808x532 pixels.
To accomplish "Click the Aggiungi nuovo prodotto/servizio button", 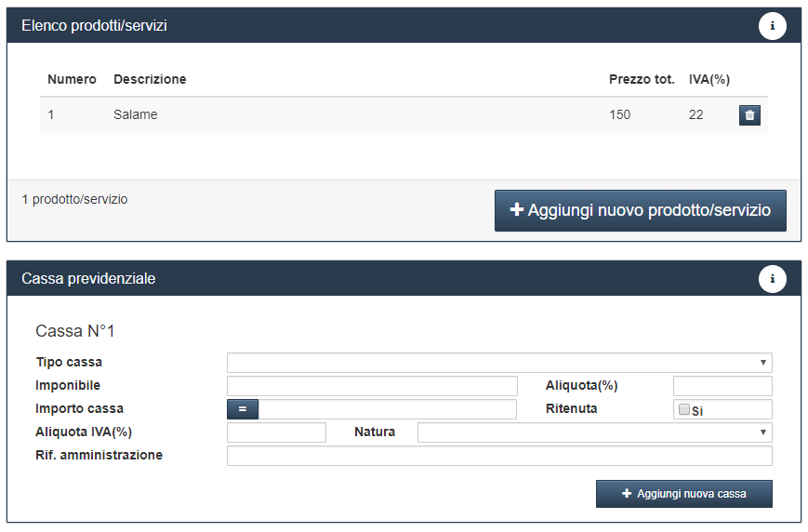I will [x=640, y=210].
